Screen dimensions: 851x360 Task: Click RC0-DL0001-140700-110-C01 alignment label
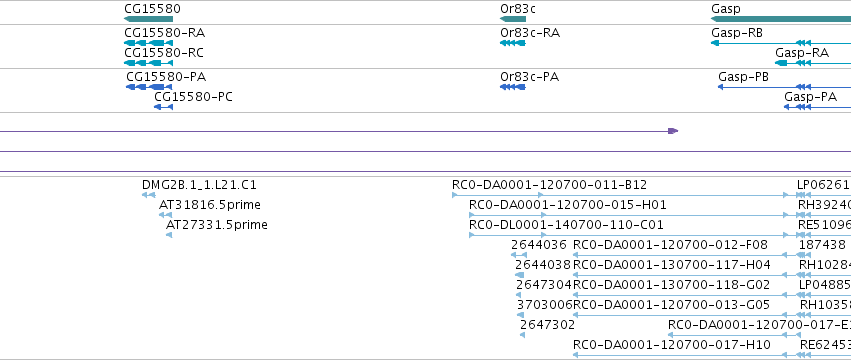pos(566,225)
